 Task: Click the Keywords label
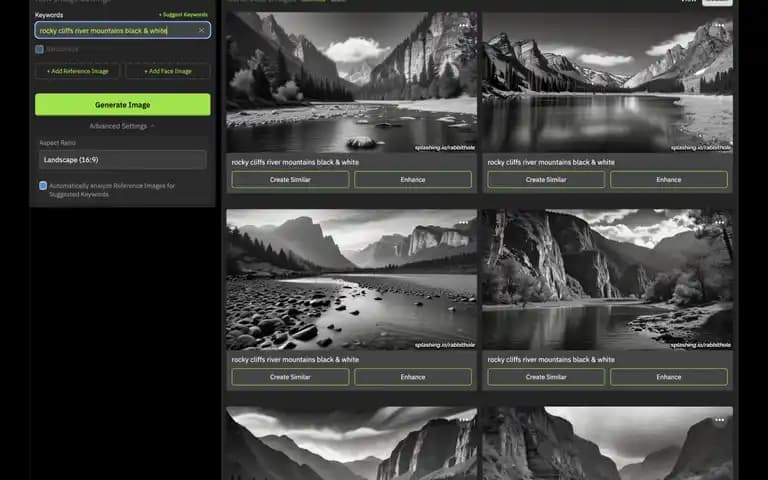(49, 15)
